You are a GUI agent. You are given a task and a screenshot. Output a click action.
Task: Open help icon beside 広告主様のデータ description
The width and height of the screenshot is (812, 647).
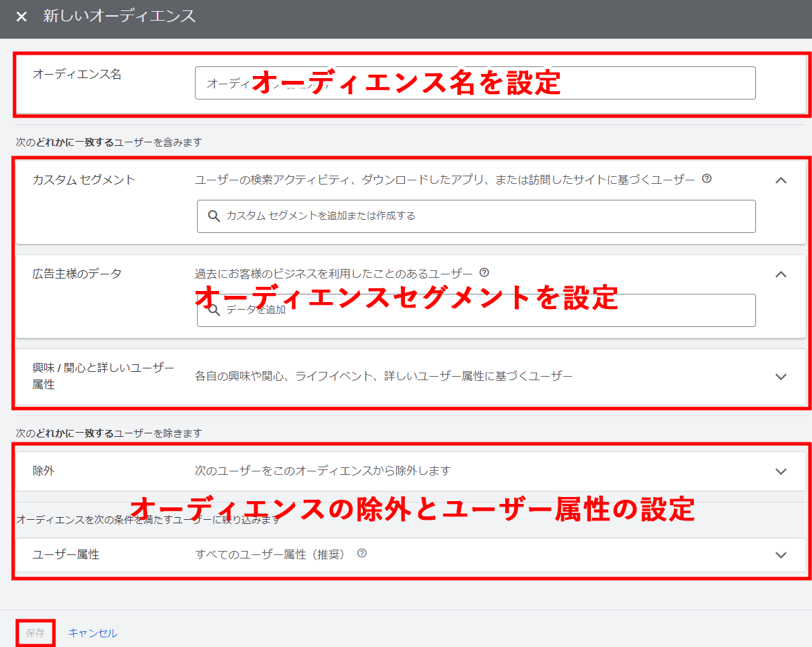tap(484, 273)
